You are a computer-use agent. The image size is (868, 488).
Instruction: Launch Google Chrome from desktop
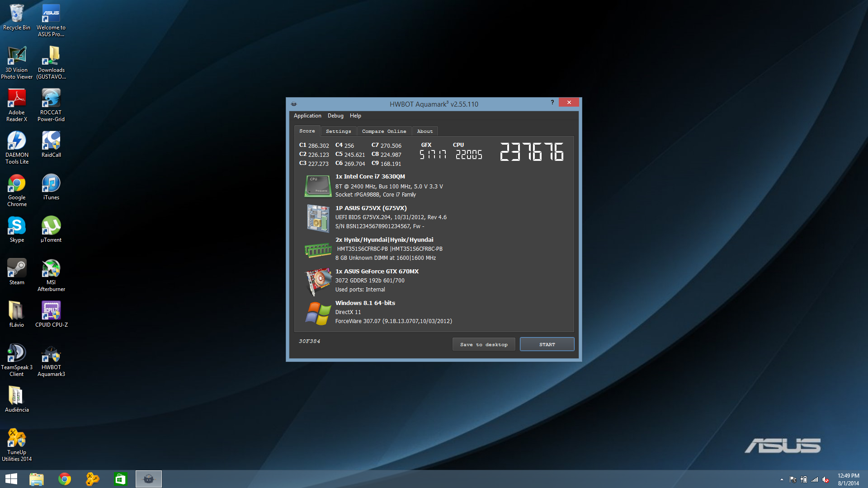17,190
